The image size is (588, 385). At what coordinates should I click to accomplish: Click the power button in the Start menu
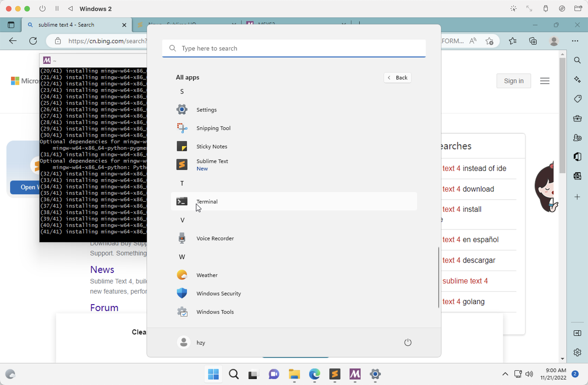click(x=408, y=342)
